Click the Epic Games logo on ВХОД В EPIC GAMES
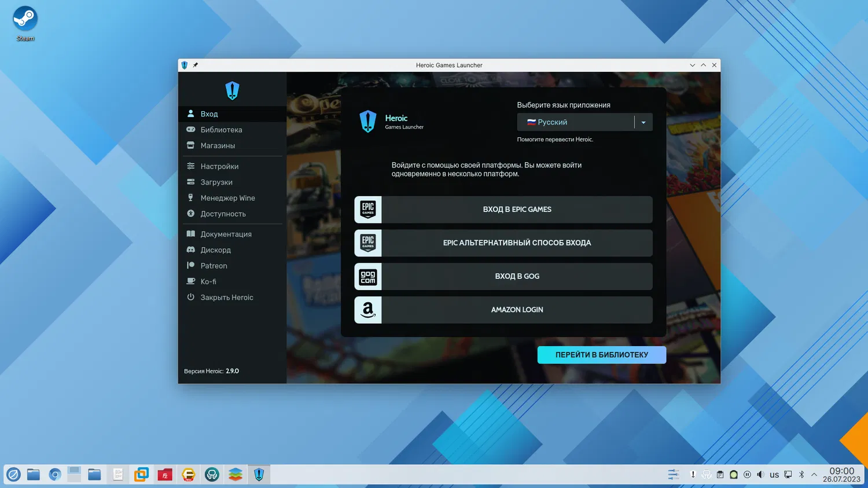Image resolution: width=868 pixels, height=488 pixels. (x=368, y=210)
